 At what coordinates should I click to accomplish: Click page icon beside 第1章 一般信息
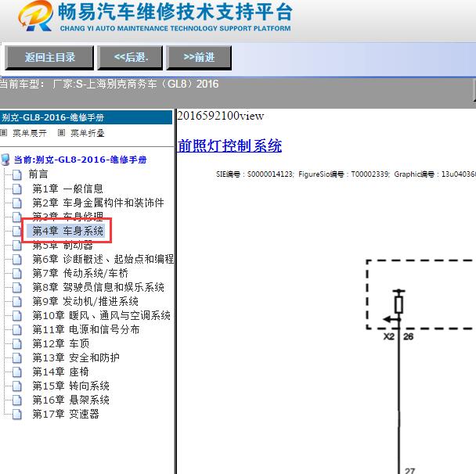click(17, 189)
